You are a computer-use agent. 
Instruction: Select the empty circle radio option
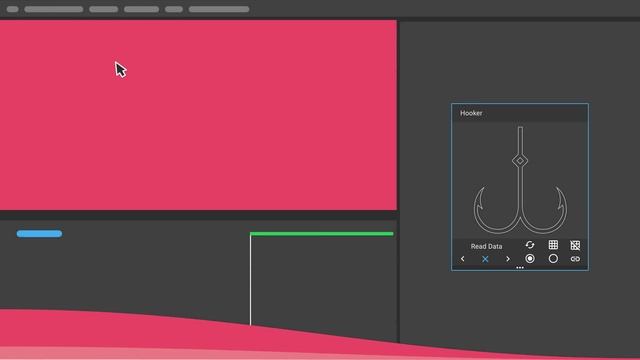click(x=553, y=258)
